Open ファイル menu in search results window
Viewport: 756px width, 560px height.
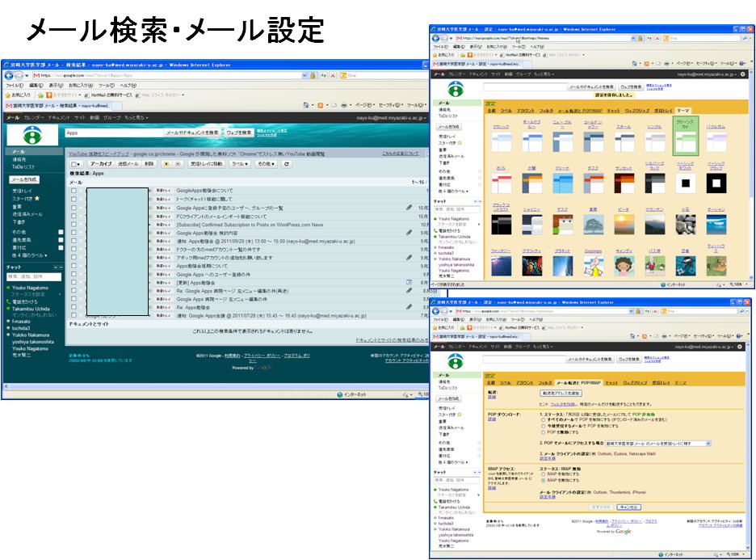(15, 85)
